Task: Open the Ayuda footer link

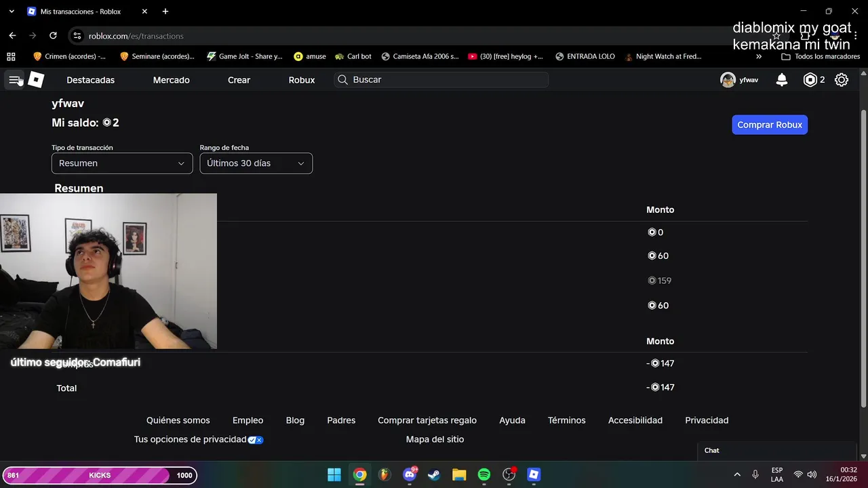Action: click(x=512, y=420)
